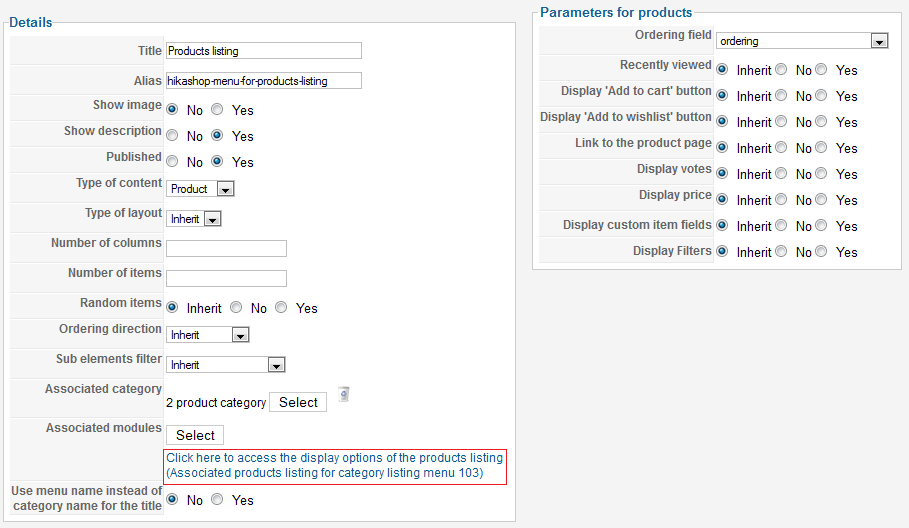Select Yes for Display Filters
The image size is (909, 528).
coord(821,252)
